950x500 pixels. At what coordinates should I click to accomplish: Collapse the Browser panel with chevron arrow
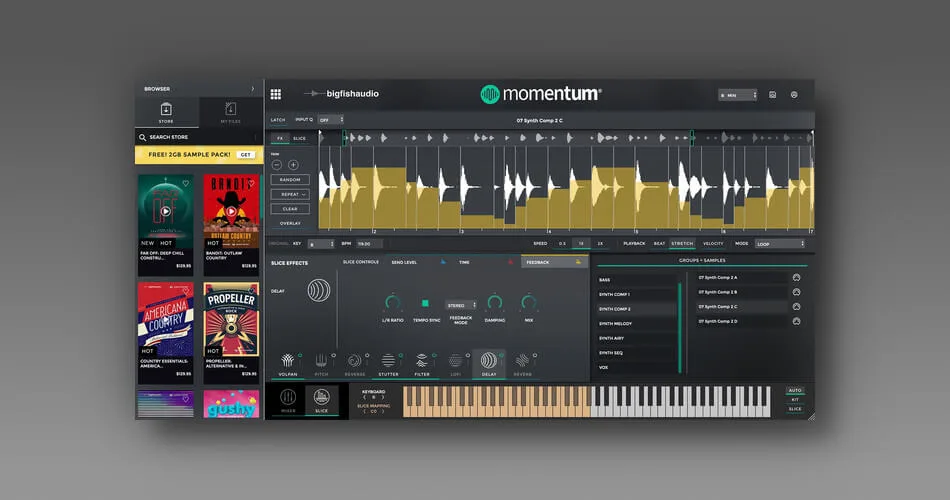click(x=253, y=89)
